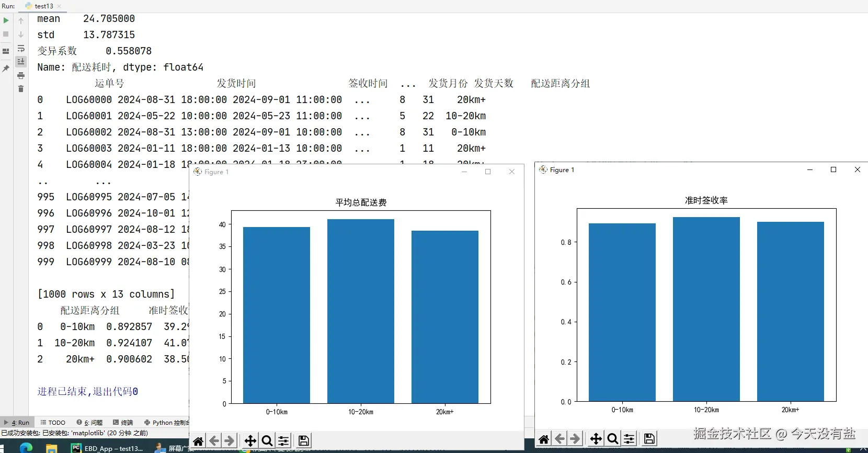Click the 变异系数 label in console output
Viewport: 868px width, 453px height.
click(57, 51)
